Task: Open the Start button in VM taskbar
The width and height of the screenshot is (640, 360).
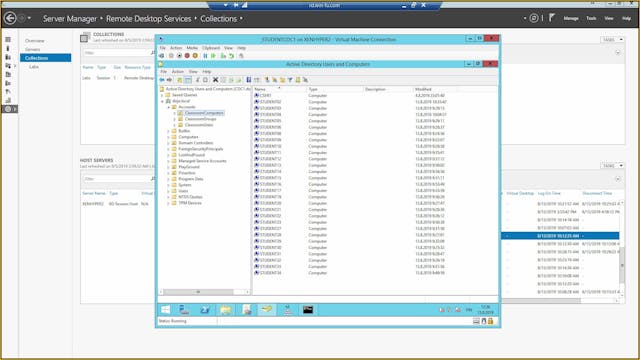Action: pos(165,310)
